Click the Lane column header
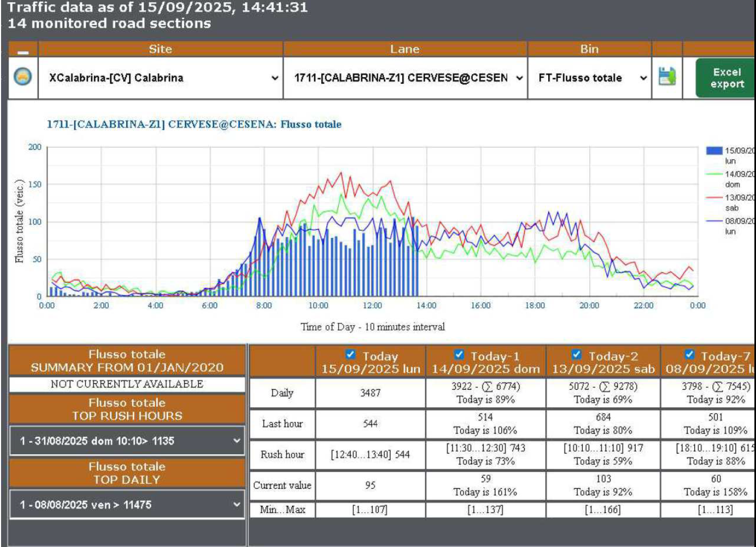 pyautogui.click(x=405, y=49)
